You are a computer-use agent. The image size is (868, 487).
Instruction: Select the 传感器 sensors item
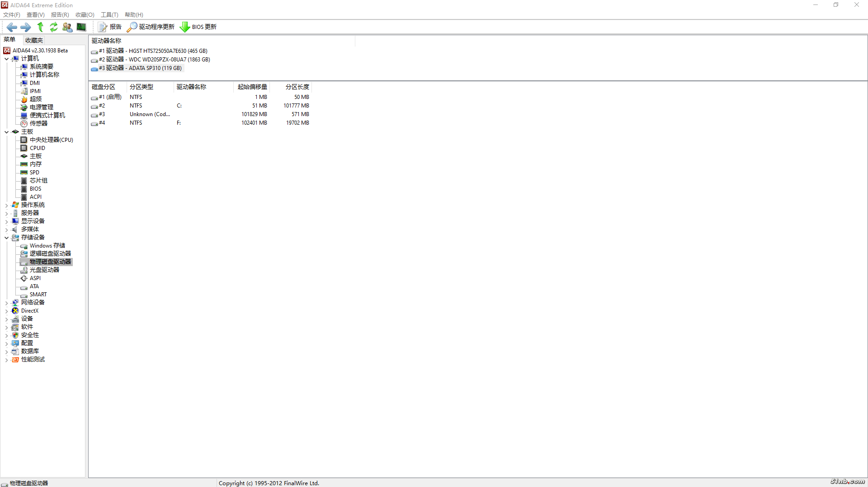coord(38,123)
